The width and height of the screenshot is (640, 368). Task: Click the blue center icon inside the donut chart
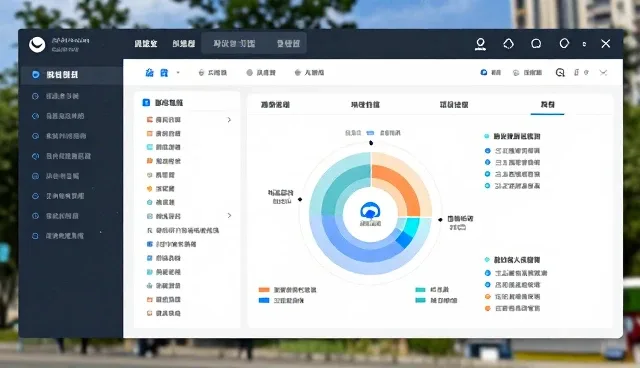click(x=370, y=211)
